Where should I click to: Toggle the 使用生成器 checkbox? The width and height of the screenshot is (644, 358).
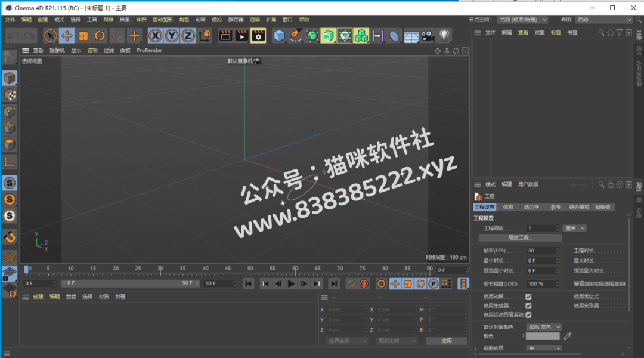pos(528,306)
